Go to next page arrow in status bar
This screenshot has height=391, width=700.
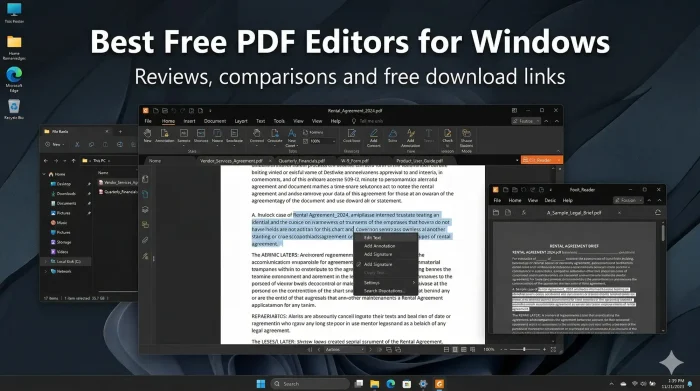(370, 349)
